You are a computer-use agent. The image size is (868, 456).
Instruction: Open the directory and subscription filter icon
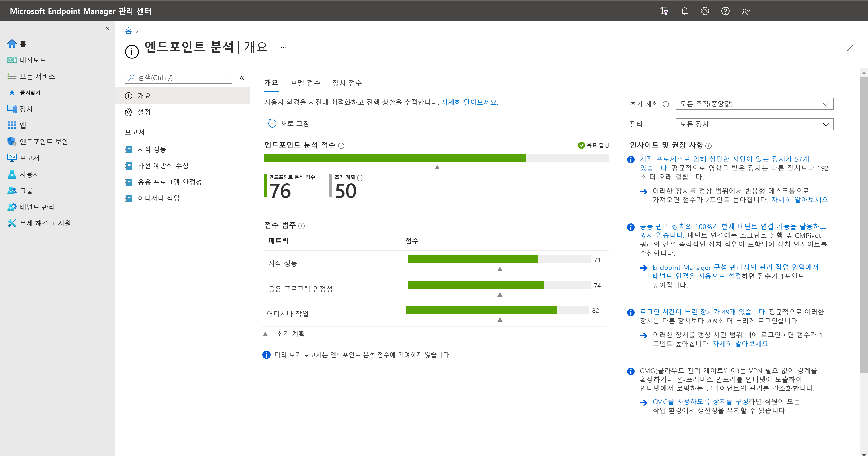[664, 11]
